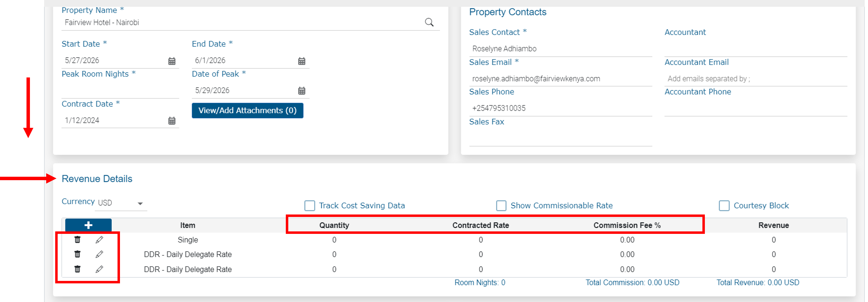The height and width of the screenshot is (302, 868).
Task: Enable the Track Cost Saving Data checkbox
Action: click(310, 205)
